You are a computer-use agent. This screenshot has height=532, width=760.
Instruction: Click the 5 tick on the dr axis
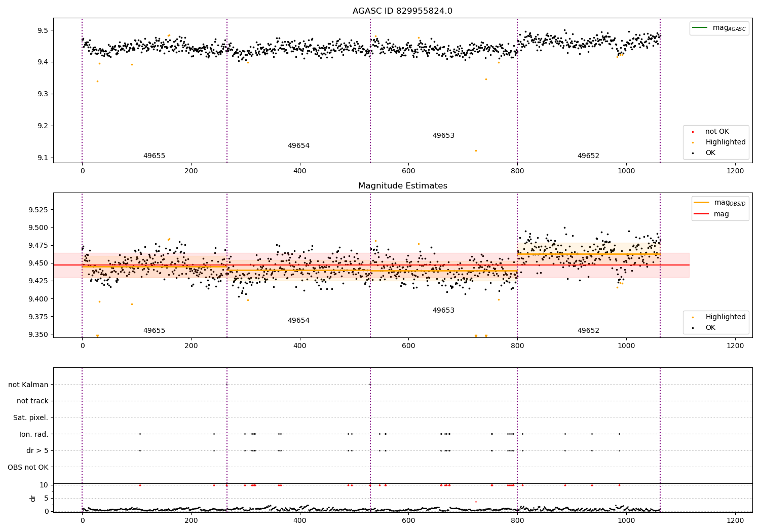click(x=46, y=499)
